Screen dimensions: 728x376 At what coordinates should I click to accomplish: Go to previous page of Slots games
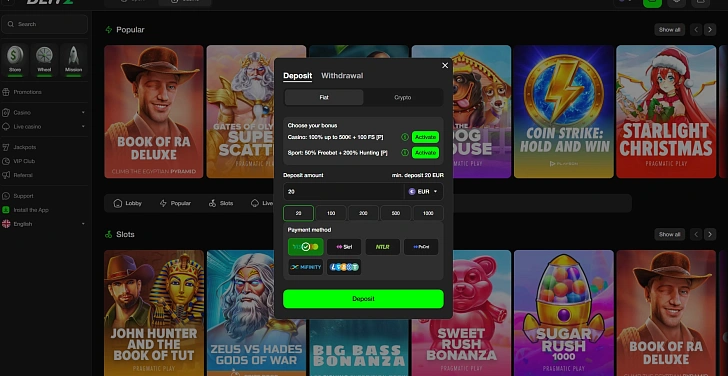(696, 234)
